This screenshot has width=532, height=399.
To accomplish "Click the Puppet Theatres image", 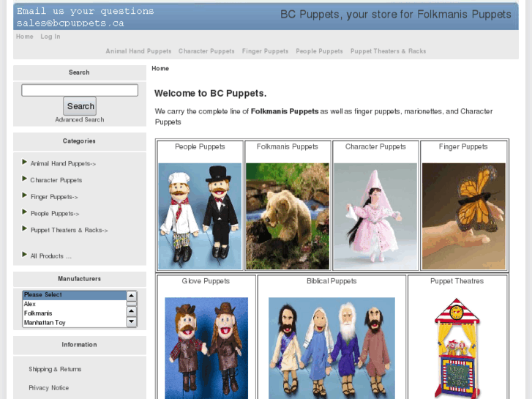I will pos(457,348).
